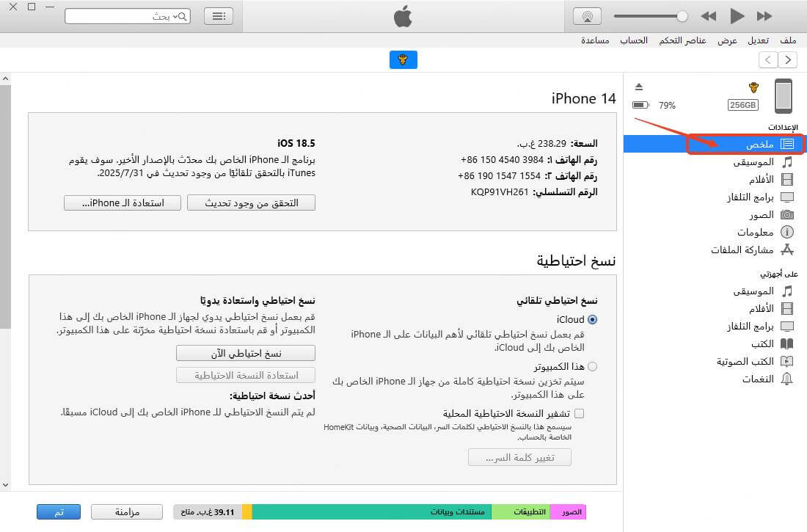Play the current track
The width and height of the screenshot is (807, 532).
point(737,16)
